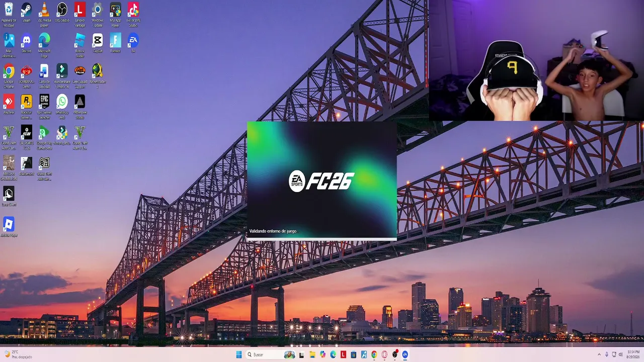Select the Grand Theft Auto V Le... shortcut
This screenshot has width=644, height=362.
click(9, 138)
